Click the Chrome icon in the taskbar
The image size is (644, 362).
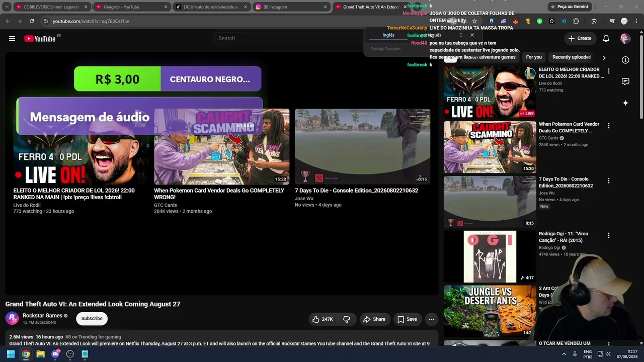26,354
